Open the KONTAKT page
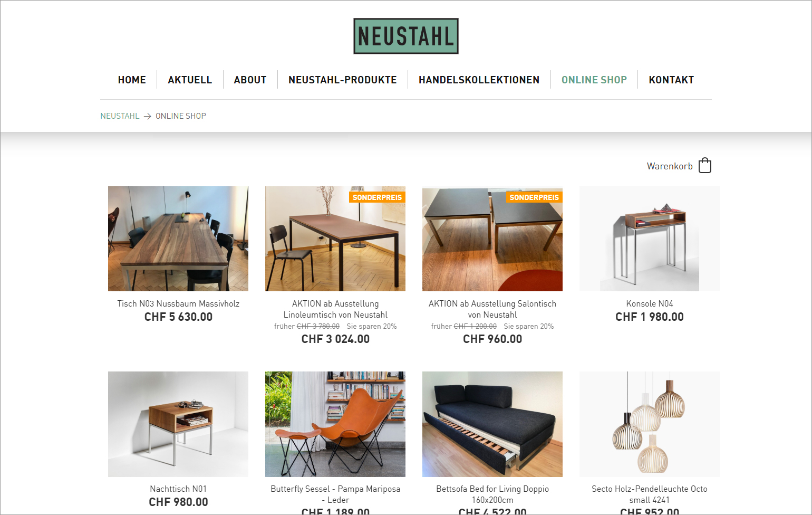Screen dimensions: 812x515 [671, 80]
